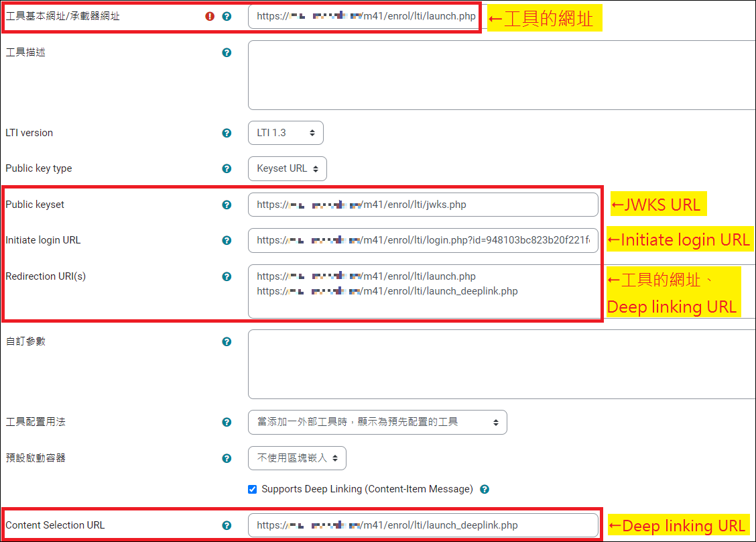Open help icon beside Initiate login URL
Screen dimensions: 756x542
click(x=227, y=240)
